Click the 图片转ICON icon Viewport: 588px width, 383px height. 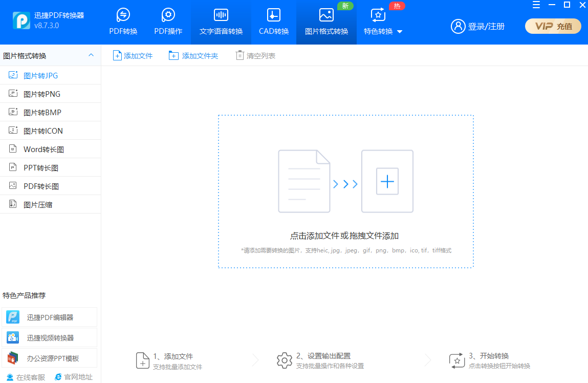click(x=13, y=130)
